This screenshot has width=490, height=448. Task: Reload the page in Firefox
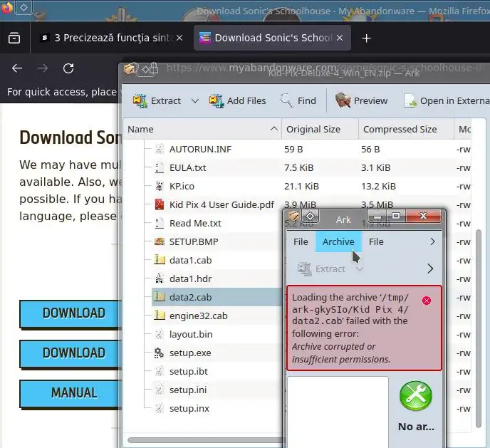(68, 68)
